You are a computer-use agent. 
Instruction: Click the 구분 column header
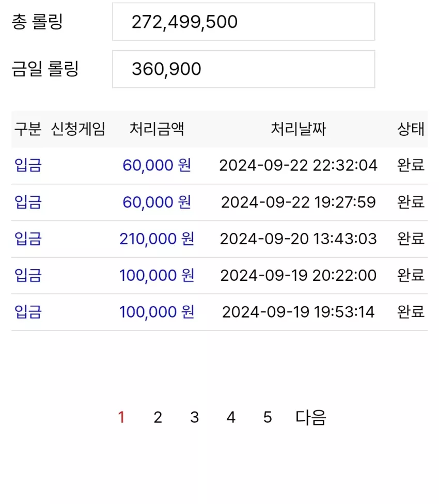click(x=28, y=129)
